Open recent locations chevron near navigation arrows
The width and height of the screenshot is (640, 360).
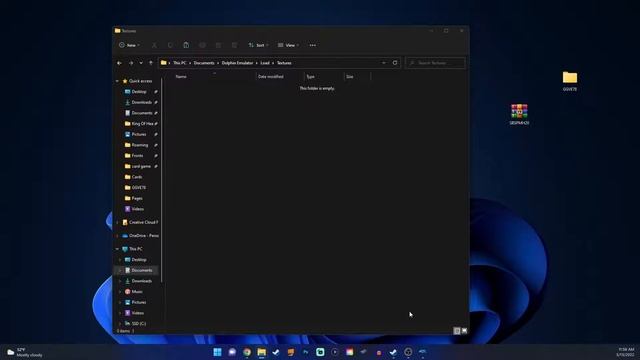click(141, 63)
